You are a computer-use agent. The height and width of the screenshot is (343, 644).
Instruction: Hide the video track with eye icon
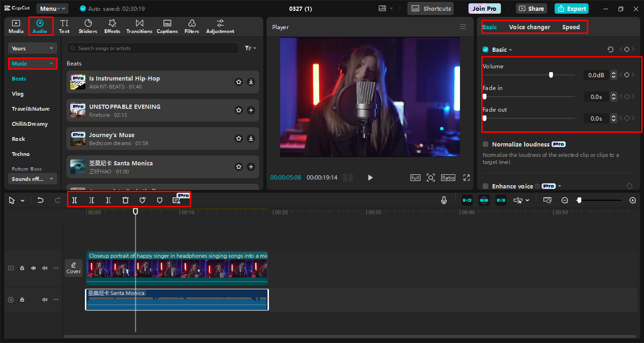(33, 268)
